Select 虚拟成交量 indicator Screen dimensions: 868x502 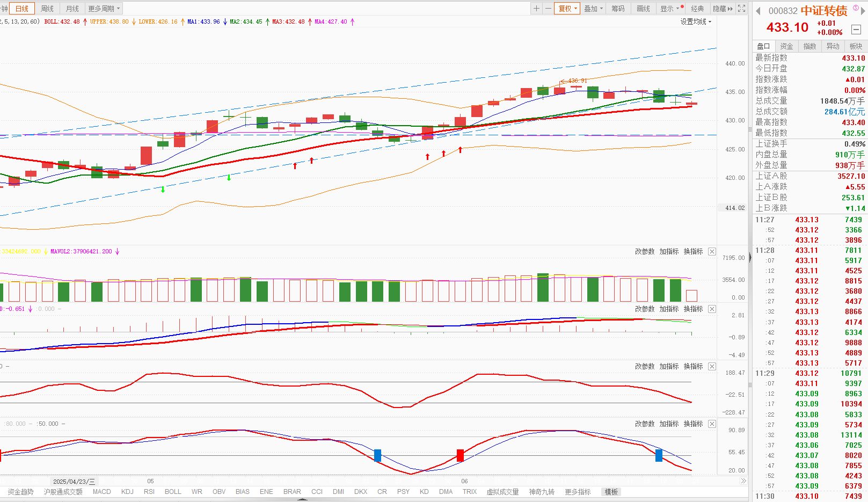[502, 492]
